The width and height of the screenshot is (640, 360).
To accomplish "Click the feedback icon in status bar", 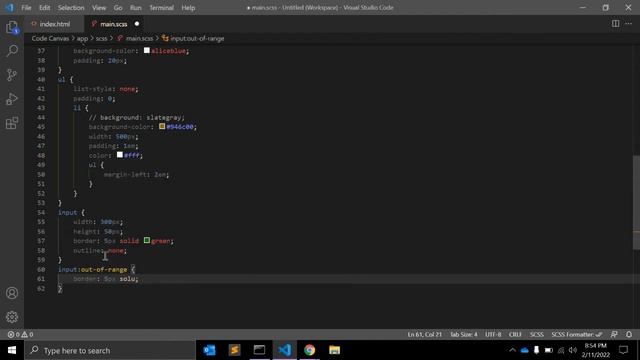I will click(x=614, y=334).
